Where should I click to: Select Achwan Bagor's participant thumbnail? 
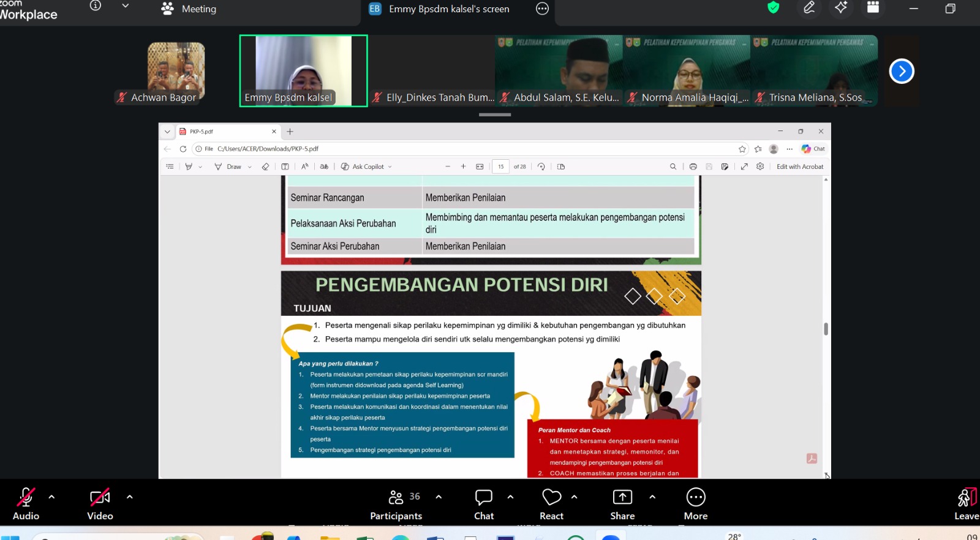pos(176,72)
